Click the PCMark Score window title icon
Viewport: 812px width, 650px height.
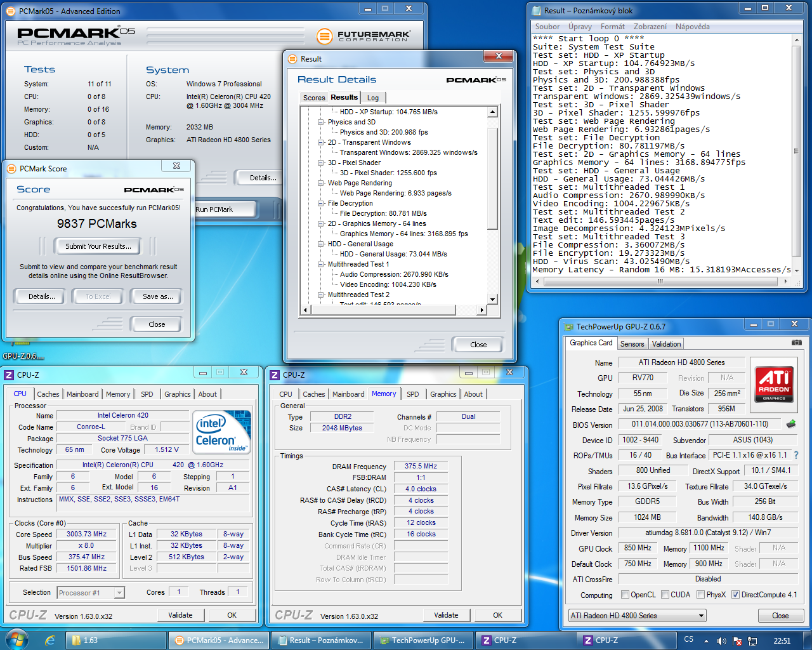point(11,168)
